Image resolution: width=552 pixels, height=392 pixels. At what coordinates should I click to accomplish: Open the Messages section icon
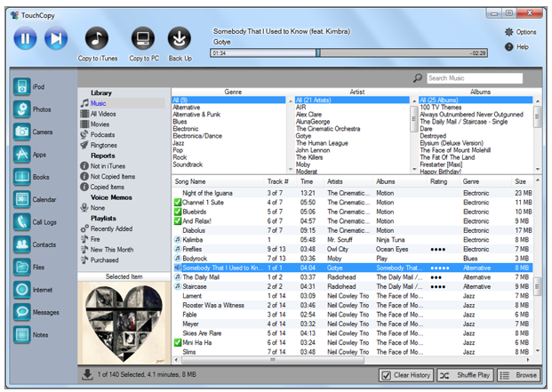pos(22,312)
